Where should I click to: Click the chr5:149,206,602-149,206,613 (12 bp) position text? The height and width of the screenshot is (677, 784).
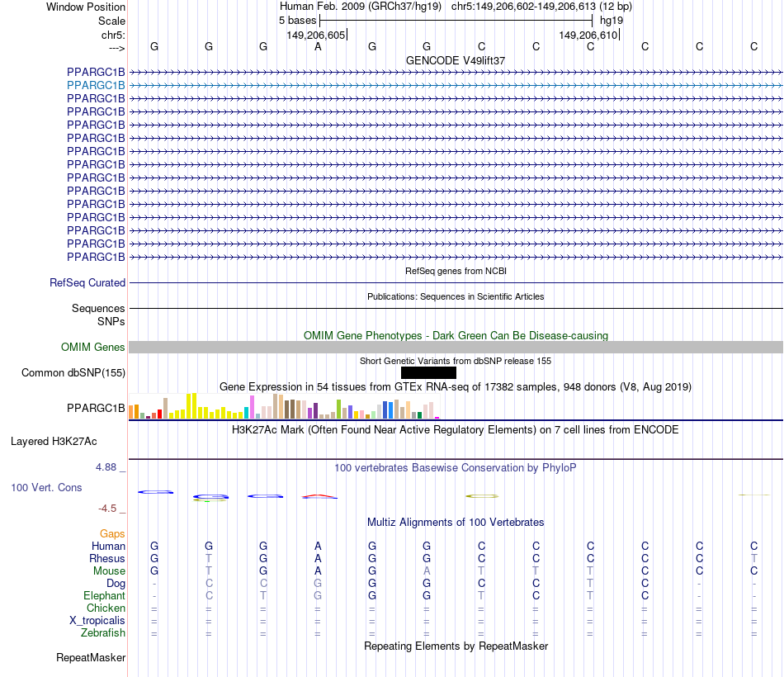click(541, 7)
